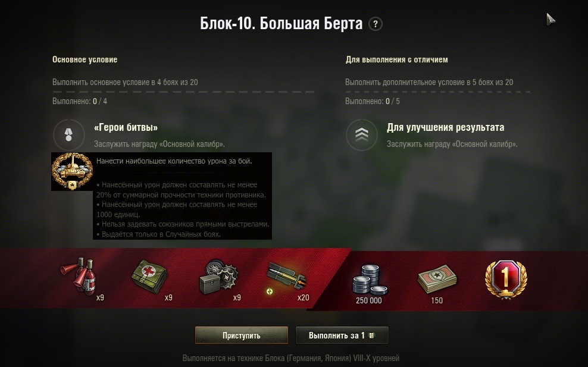
Task: Click the honors condition dashed progress bar
Action: click(x=437, y=92)
